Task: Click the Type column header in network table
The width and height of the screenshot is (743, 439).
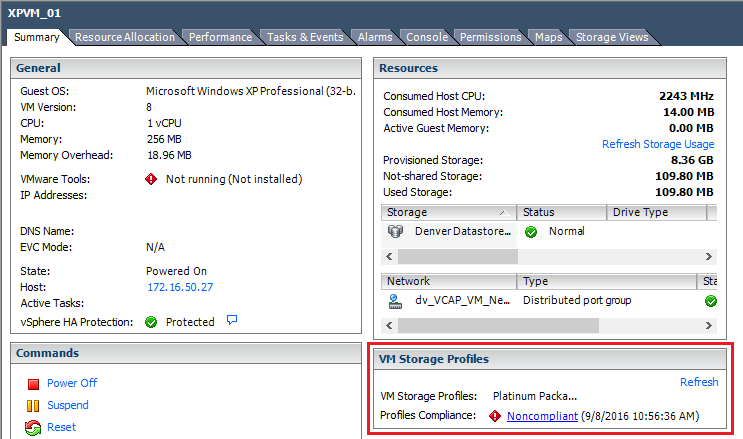Action: (x=607, y=281)
